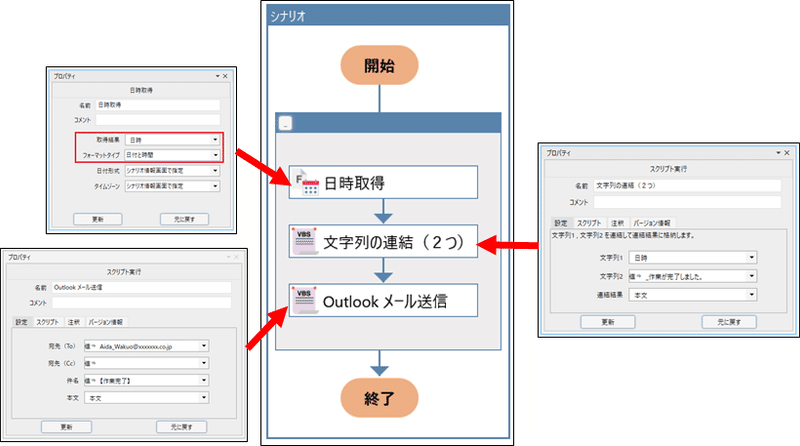Click the コメント field in 文字列の連結 panel
This screenshot has height=446, width=800.
tap(687, 202)
